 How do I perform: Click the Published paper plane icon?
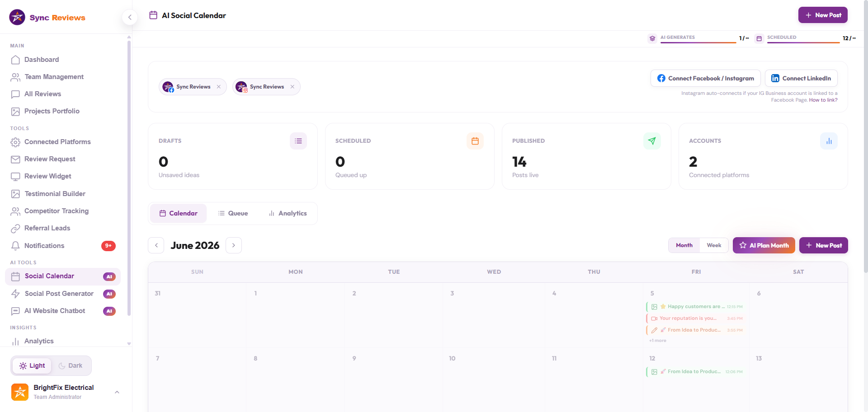coord(652,141)
